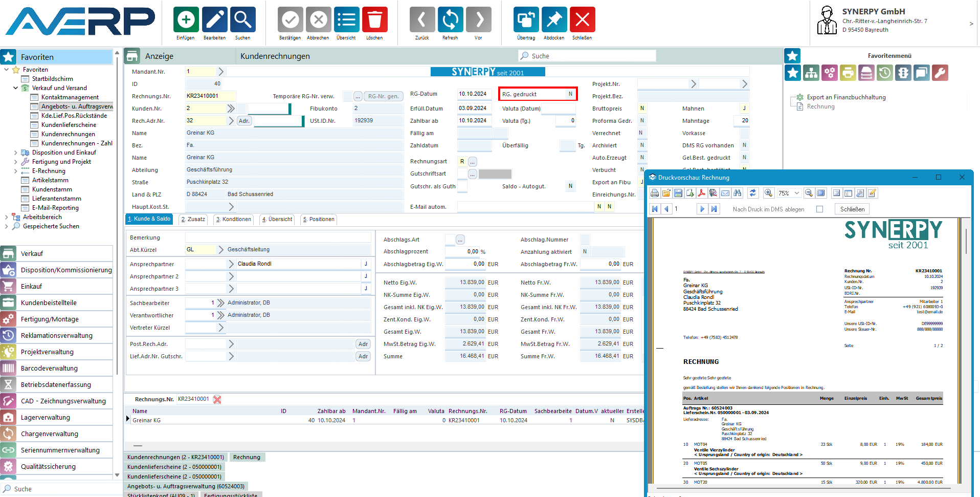Click the Schließen button in print preview
This screenshot has width=980, height=497.
(x=852, y=209)
